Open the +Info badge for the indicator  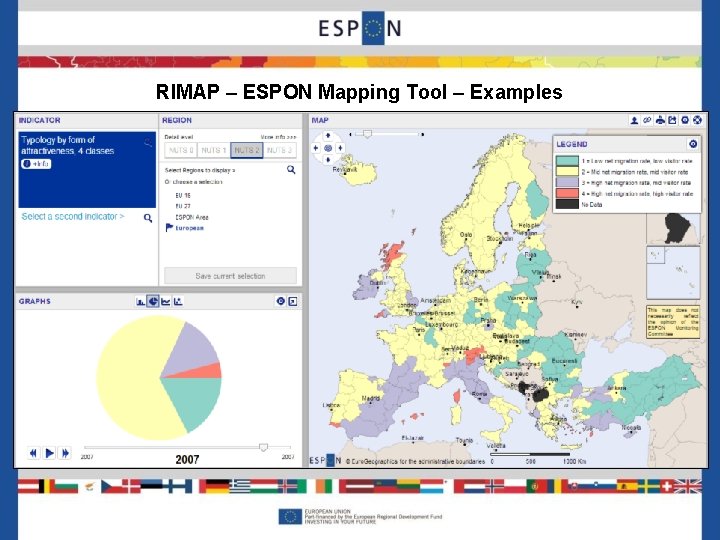coord(36,163)
